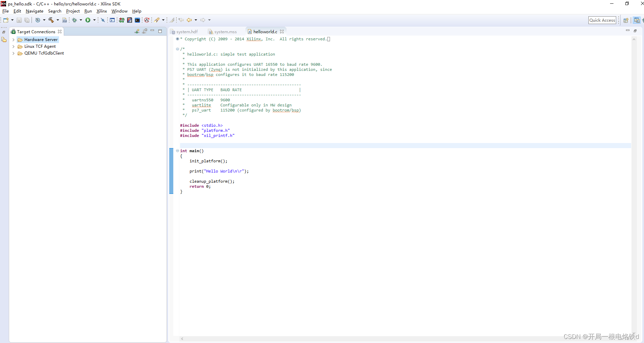Click the Save icon in toolbar
Screen dimensions: 644x343
coord(19,20)
